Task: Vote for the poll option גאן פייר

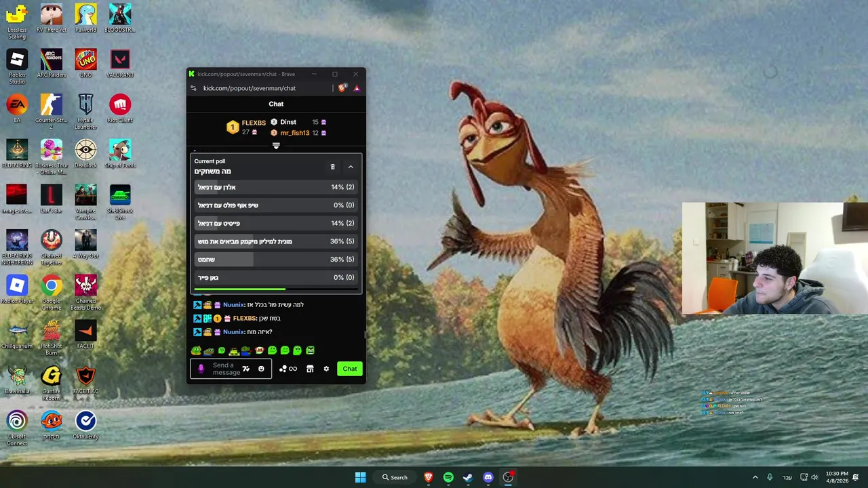Action: [x=276, y=277]
